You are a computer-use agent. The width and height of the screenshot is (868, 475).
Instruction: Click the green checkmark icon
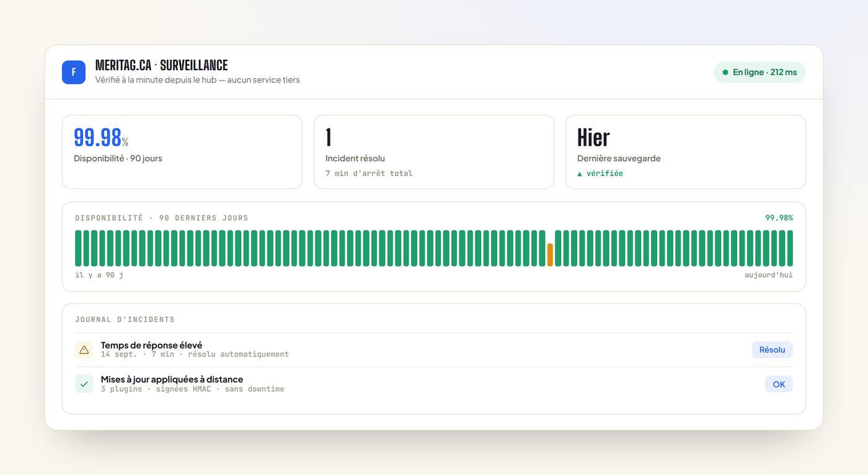84,384
